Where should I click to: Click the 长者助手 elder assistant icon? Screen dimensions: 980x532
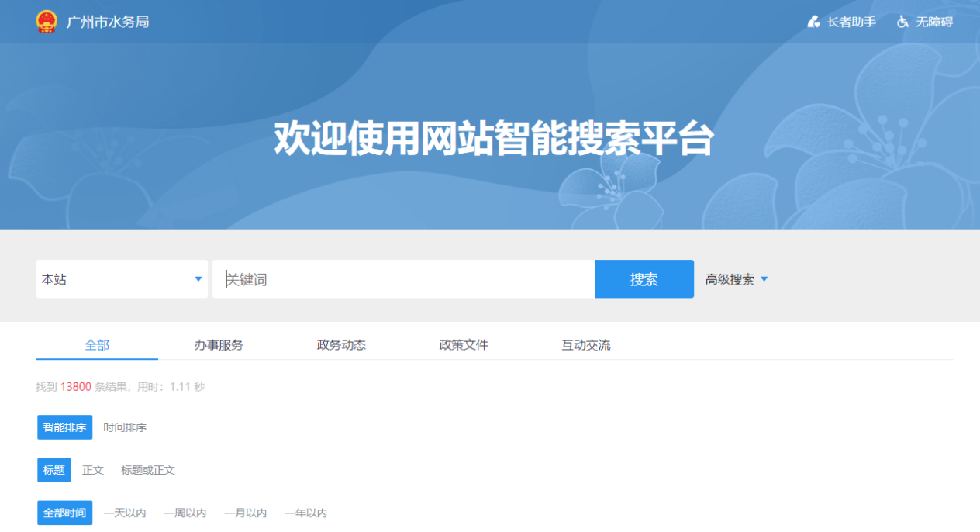[x=813, y=22]
